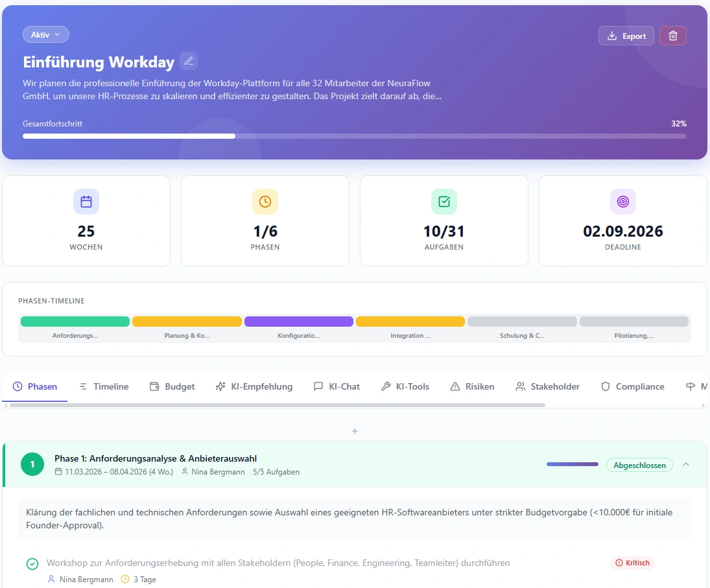Image resolution: width=710 pixels, height=588 pixels.
Task: Click the red trash delete icon
Action: click(x=672, y=36)
